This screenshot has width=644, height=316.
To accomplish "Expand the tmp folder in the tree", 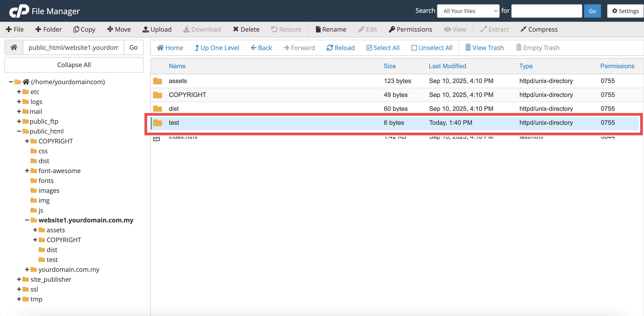I will pyautogui.click(x=19, y=299).
